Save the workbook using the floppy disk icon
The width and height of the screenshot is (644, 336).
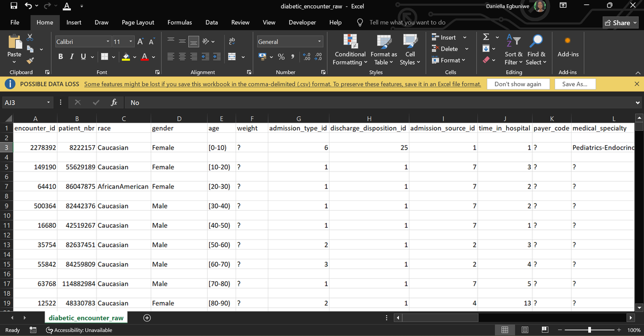point(13,6)
